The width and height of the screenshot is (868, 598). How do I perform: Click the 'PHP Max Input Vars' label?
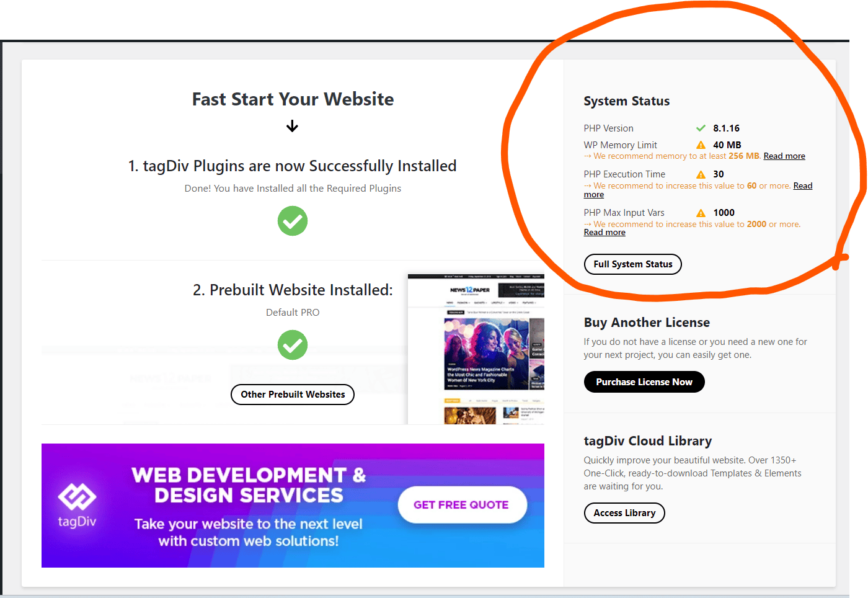click(624, 213)
